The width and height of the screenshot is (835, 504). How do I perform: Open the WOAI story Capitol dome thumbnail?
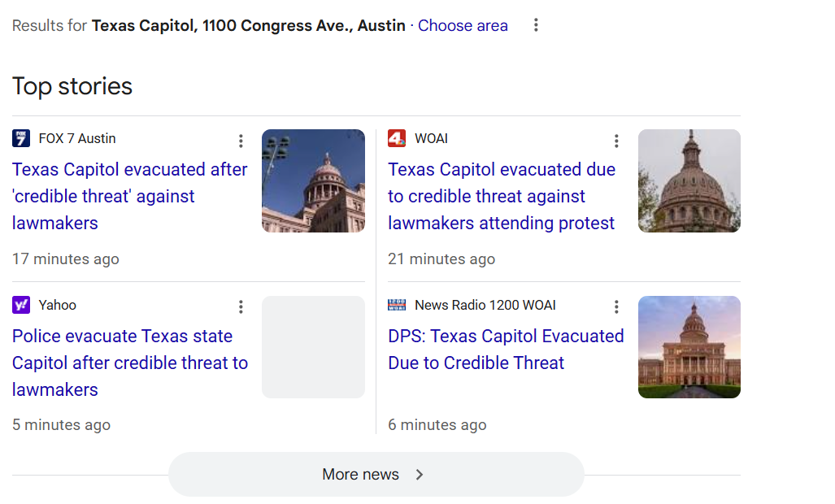689,181
